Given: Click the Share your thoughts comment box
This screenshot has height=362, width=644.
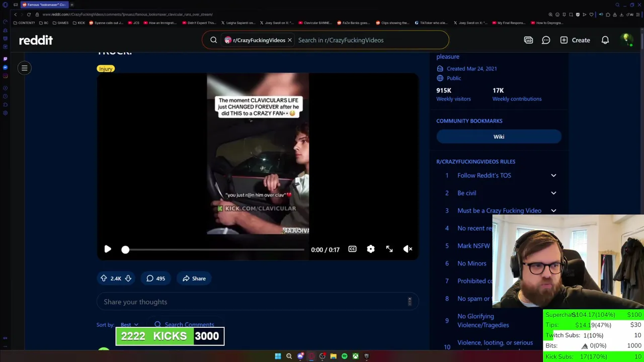Looking at the screenshot, I should 258,302.
